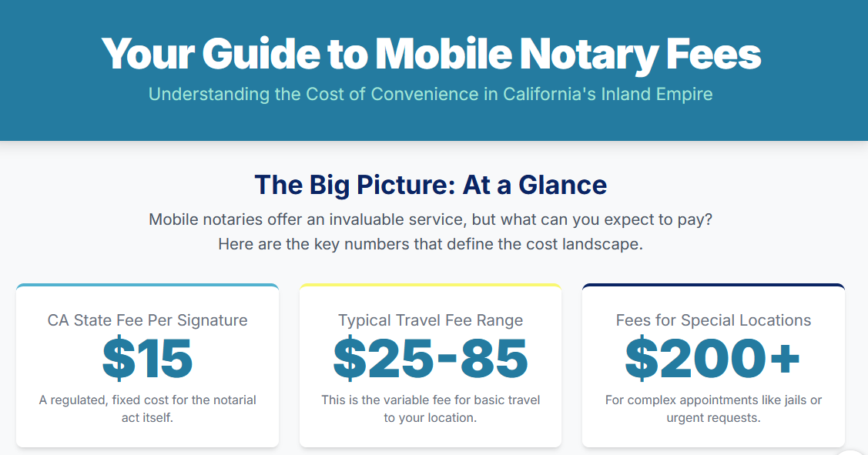
Task: Click 'The Big Picture: At a Glance' heading
Action: click(431, 185)
